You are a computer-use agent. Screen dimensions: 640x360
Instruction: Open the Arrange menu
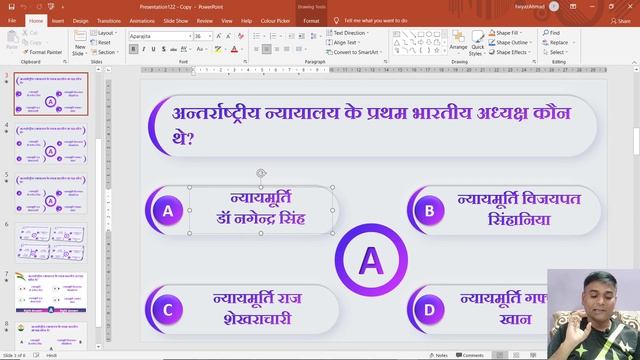[x=458, y=41]
